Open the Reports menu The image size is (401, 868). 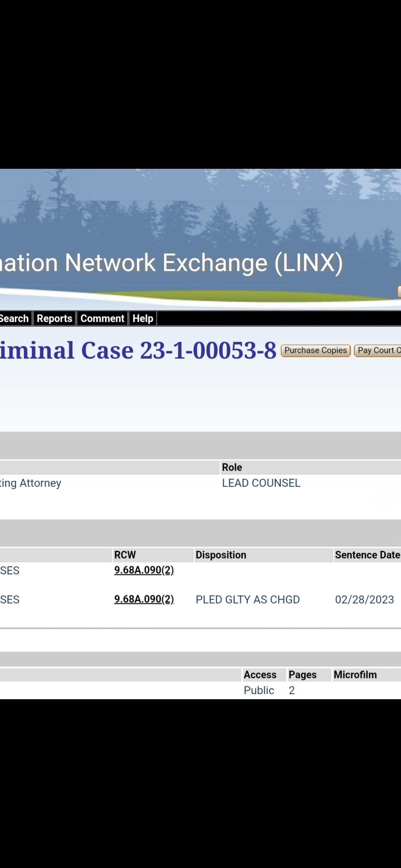click(55, 318)
